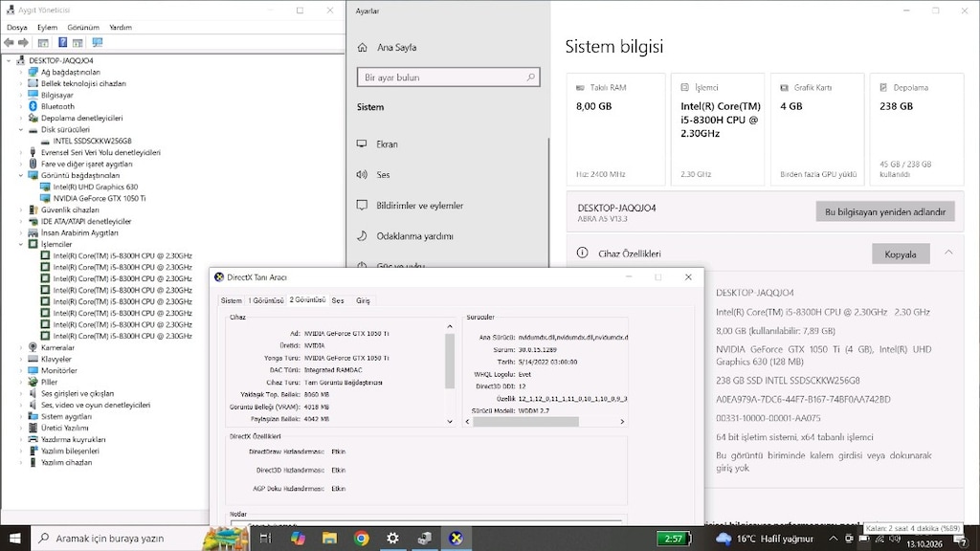Click scroll down arrow in Cihaz list

450,422
